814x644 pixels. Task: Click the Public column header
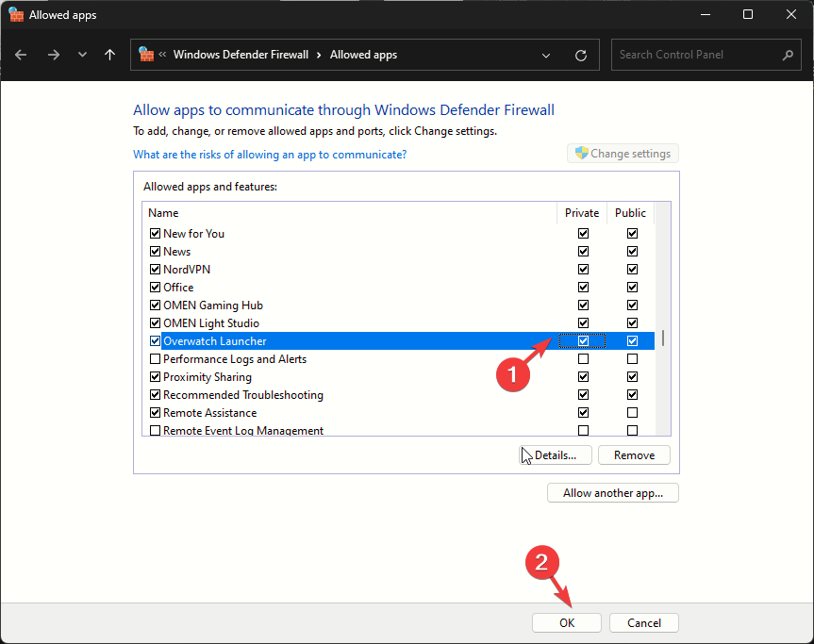click(x=630, y=213)
